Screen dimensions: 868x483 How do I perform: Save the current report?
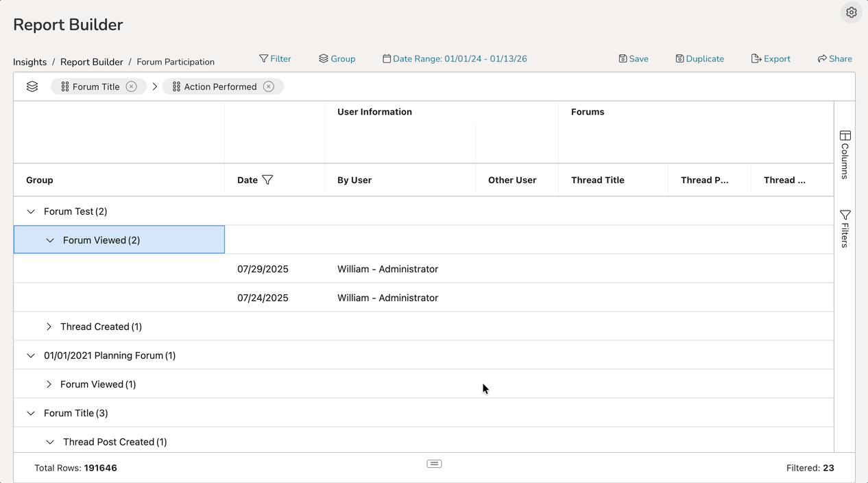pyautogui.click(x=633, y=59)
